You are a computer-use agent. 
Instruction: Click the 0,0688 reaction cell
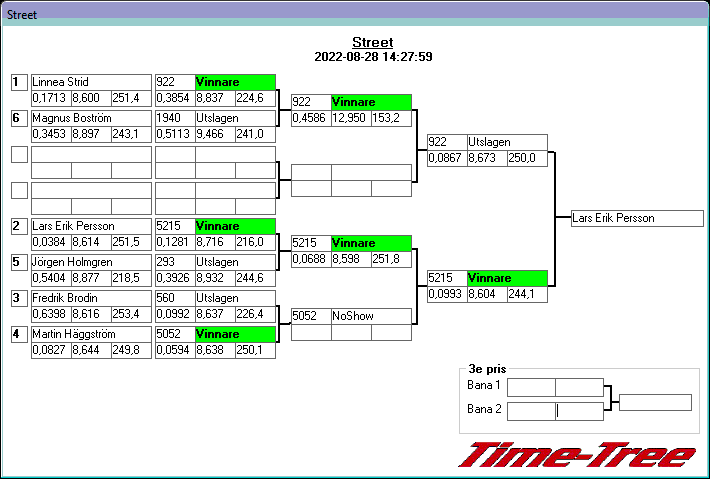pos(311,259)
